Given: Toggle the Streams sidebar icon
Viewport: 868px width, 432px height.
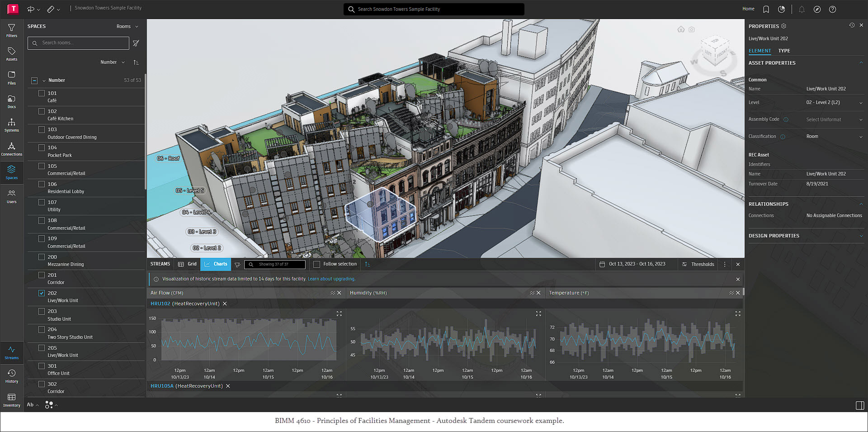Looking at the screenshot, I should click(12, 352).
